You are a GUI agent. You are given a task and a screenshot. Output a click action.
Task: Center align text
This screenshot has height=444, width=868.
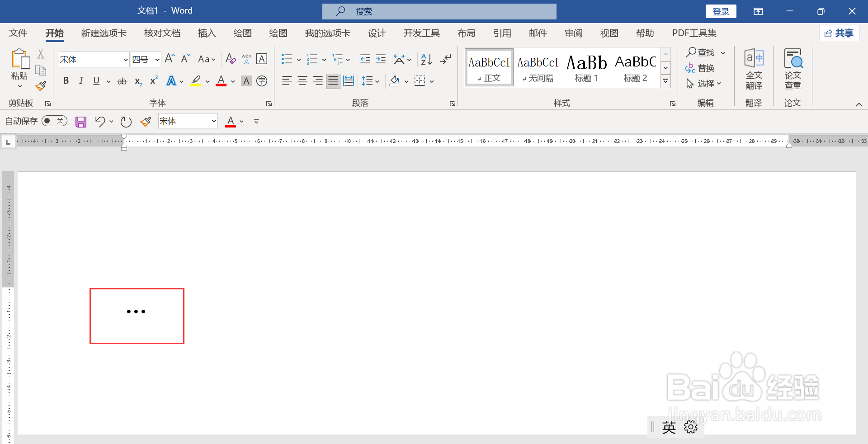302,81
